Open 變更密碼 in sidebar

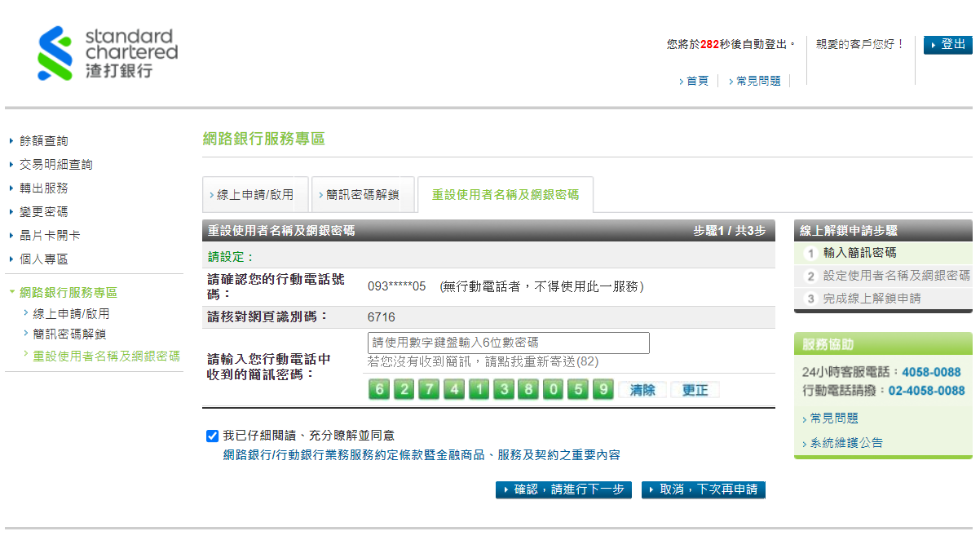[44, 212]
